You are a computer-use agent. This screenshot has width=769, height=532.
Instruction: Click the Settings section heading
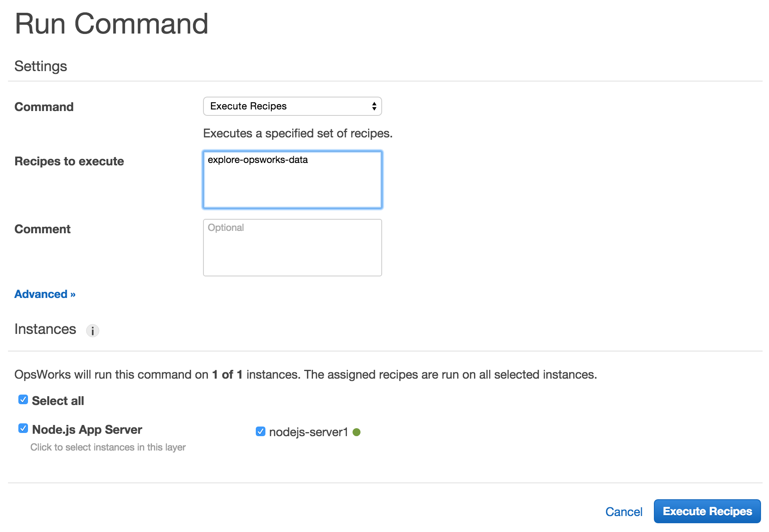(41, 66)
